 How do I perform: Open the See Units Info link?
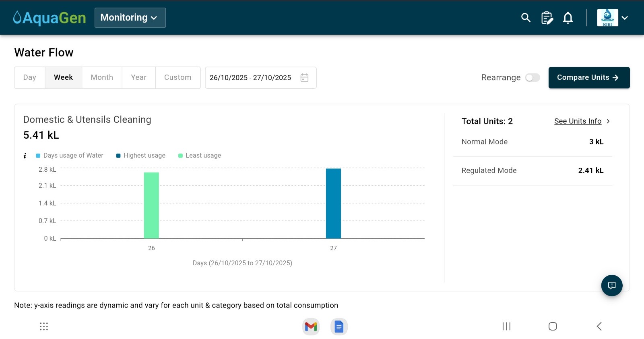click(x=578, y=121)
